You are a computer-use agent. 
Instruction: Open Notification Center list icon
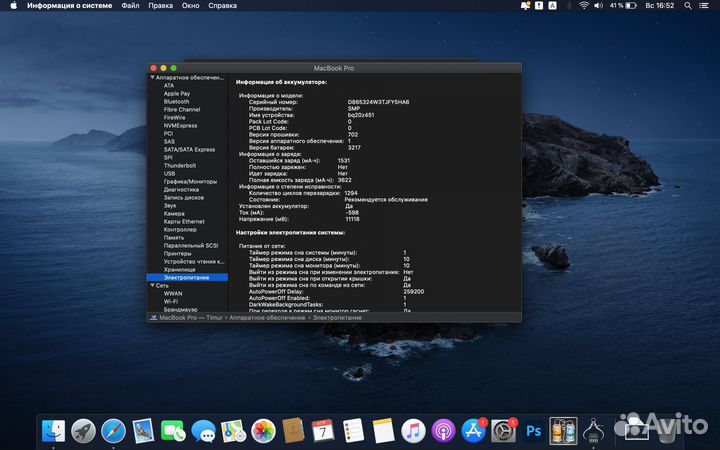(x=703, y=6)
